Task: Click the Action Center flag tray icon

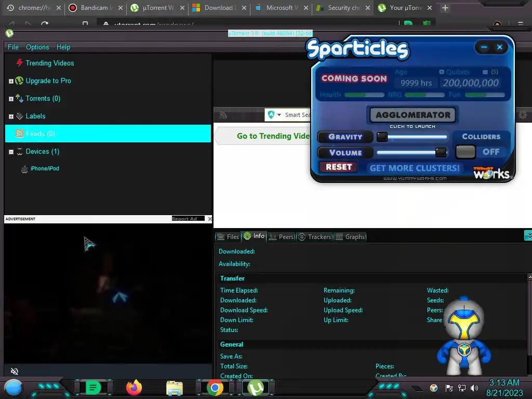Action: point(449,388)
